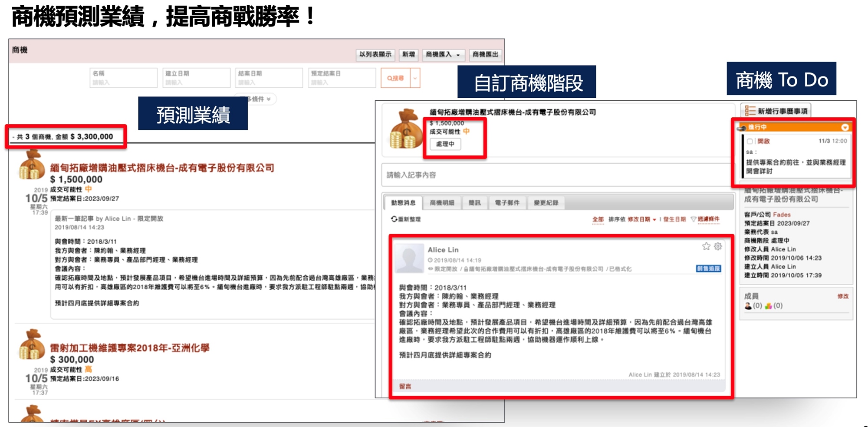
Task: Expand the dropdown arrow beside 搜尋
Action: pos(415,78)
